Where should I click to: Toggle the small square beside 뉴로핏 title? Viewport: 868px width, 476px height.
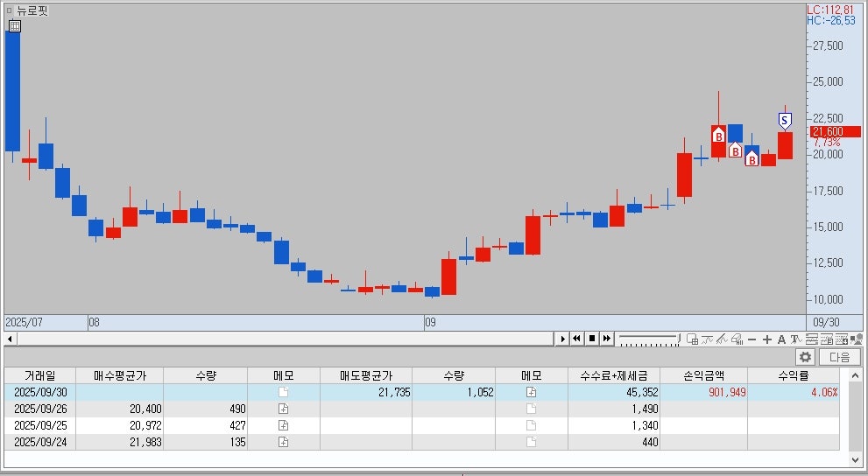(x=9, y=10)
